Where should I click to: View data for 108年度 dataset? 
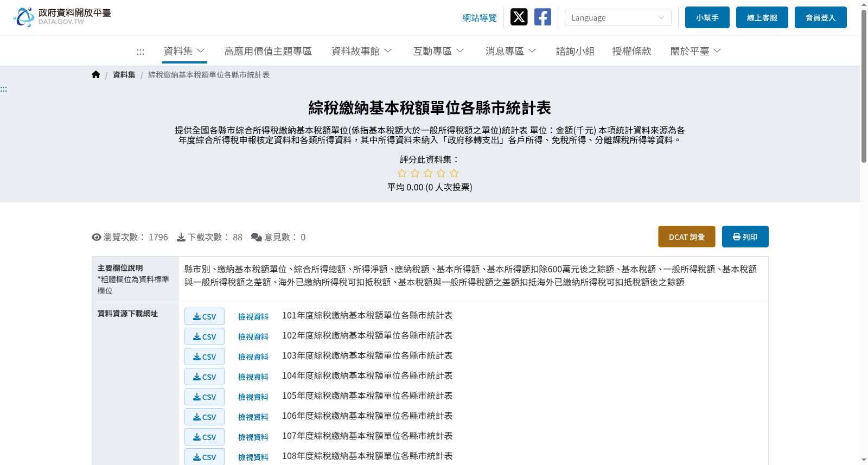[x=253, y=457]
